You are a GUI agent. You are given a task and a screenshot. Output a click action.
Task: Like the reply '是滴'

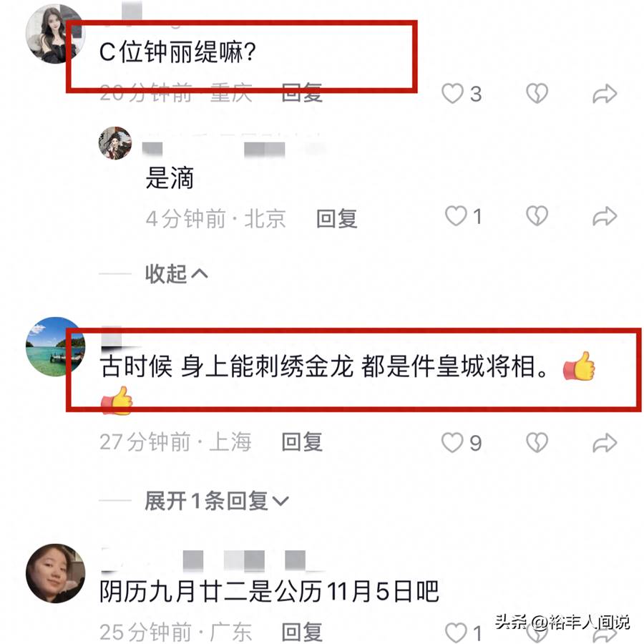click(457, 216)
